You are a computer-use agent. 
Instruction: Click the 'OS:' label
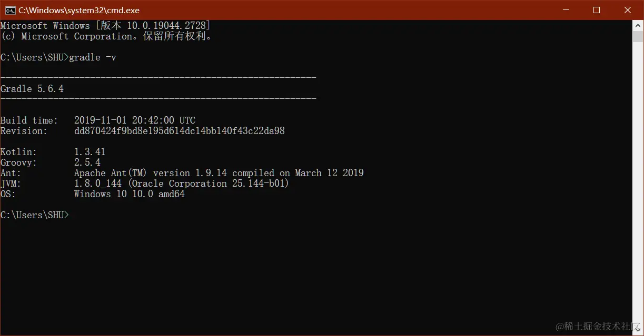[x=8, y=194]
